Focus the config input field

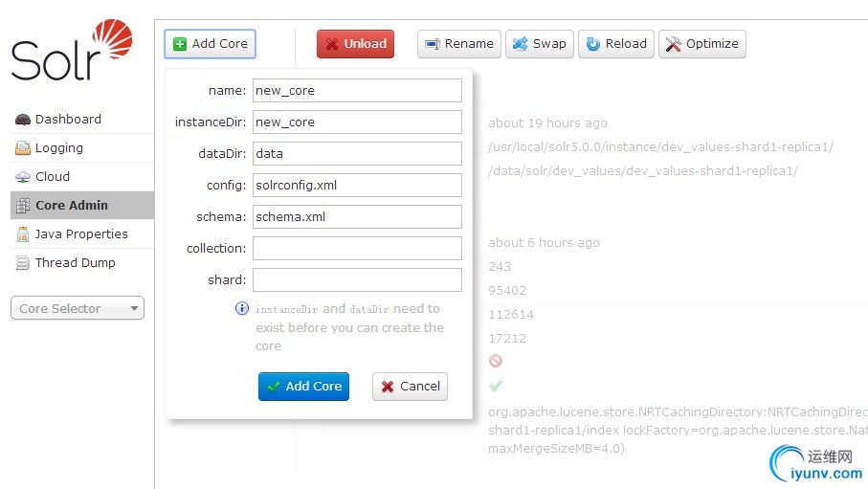coord(357,185)
